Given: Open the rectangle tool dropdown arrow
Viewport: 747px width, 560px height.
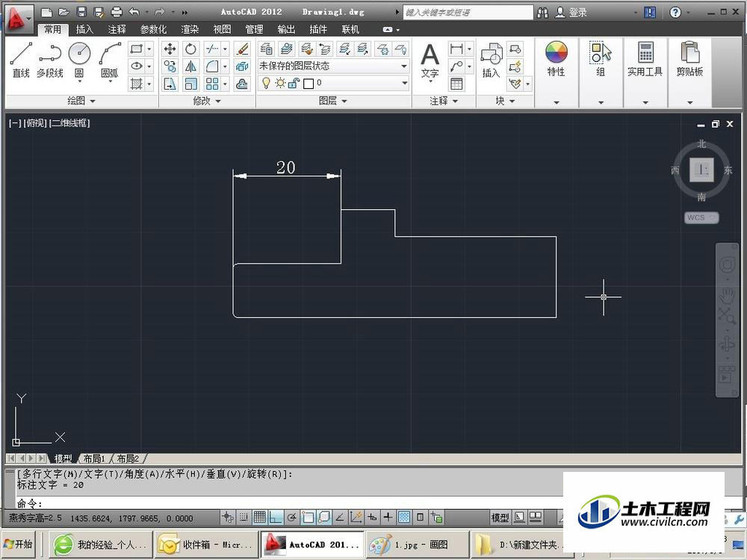Looking at the screenshot, I should point(149,49).
